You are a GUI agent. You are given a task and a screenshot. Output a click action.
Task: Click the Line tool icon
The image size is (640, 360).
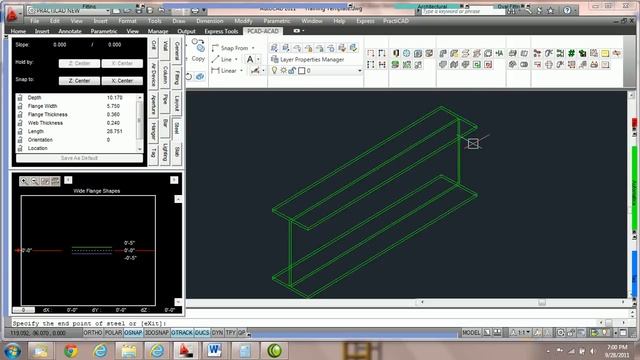[216, 60]
